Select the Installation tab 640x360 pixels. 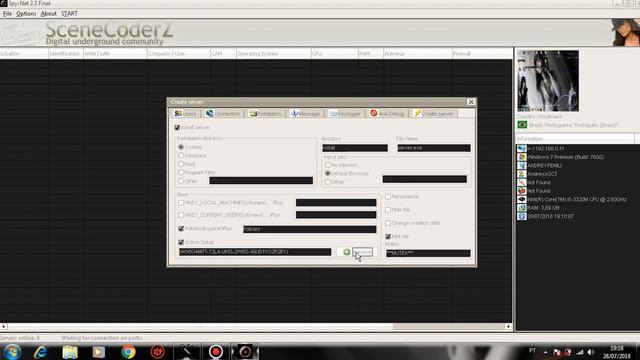click(265, 113)
